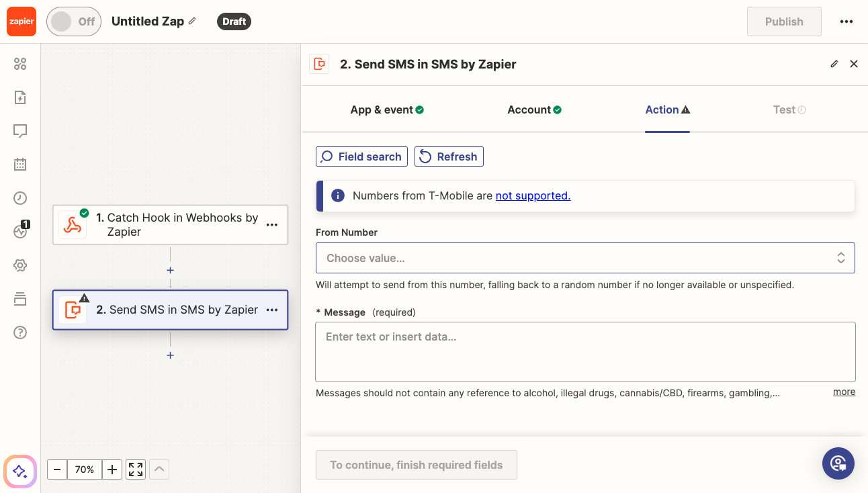Click the SMS icon in the panel header
Image resolution: width=868 pixels, height=493 pixels.
point(319,64)
